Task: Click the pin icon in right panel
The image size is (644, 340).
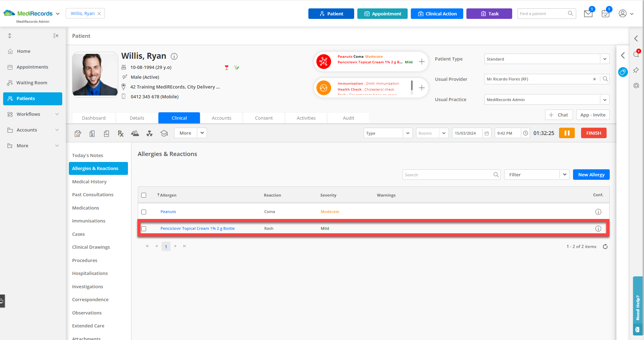Action: click(x=636, y=70)
